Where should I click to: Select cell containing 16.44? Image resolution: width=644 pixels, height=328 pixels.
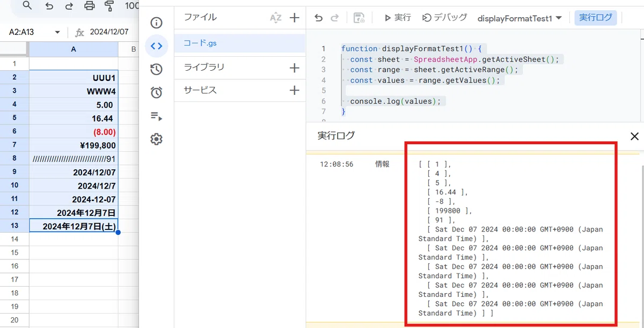tap(74, 118)
